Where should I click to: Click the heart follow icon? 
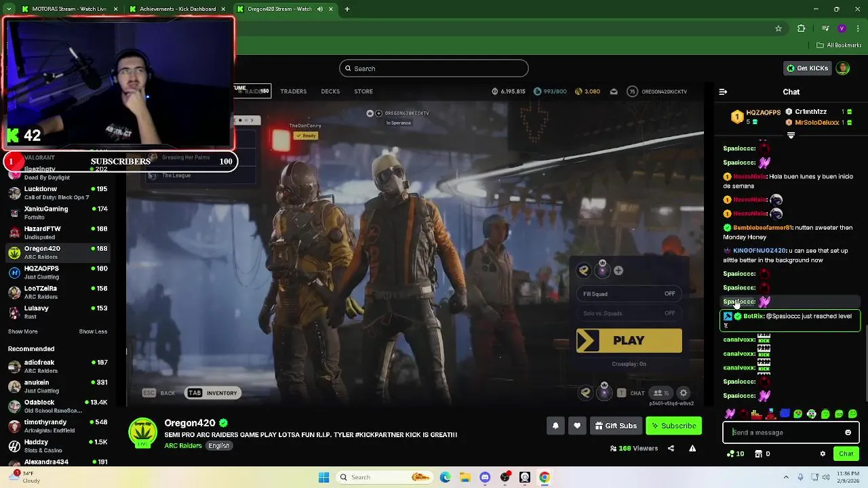(x=577, y=426)
